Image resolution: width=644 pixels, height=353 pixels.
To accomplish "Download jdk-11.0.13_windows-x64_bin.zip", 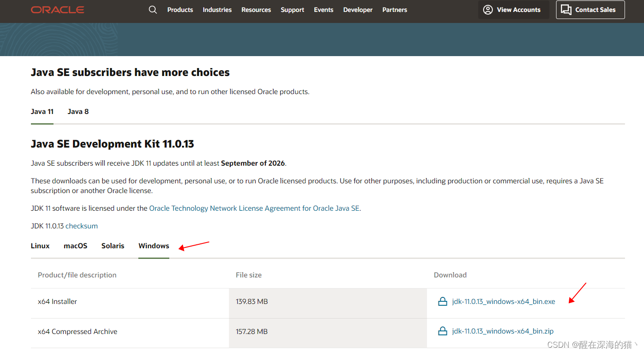I will tap(503, 331).
